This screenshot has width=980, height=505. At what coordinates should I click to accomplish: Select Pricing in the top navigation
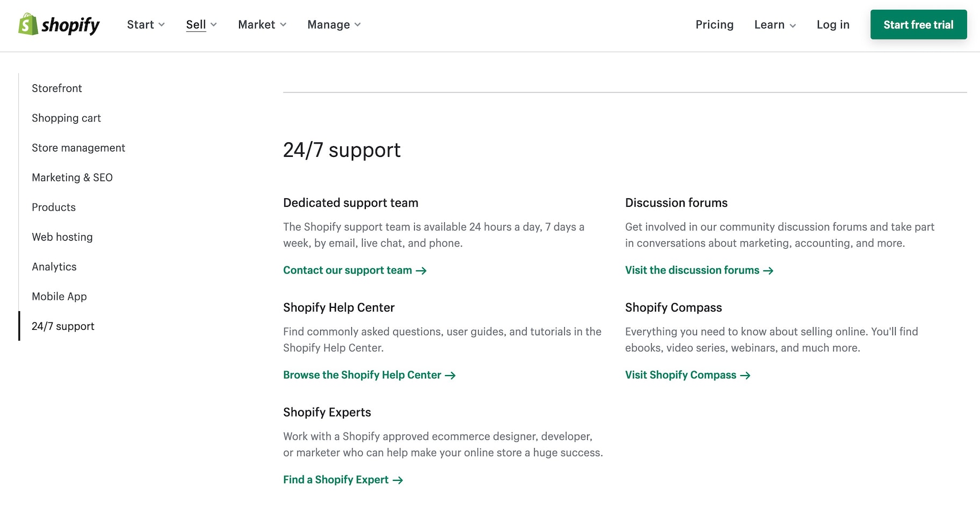pyautogui.click(x=714, y=24)
